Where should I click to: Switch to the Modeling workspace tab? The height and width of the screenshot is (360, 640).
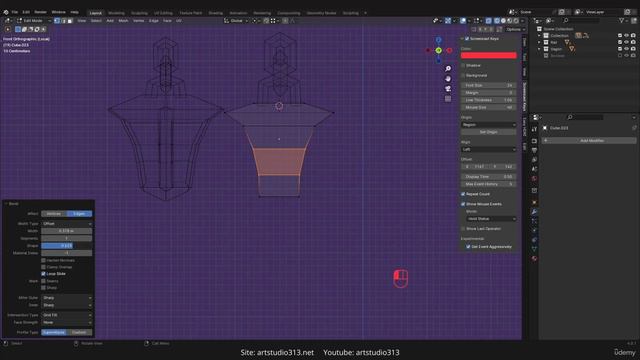tap(116, 13)
